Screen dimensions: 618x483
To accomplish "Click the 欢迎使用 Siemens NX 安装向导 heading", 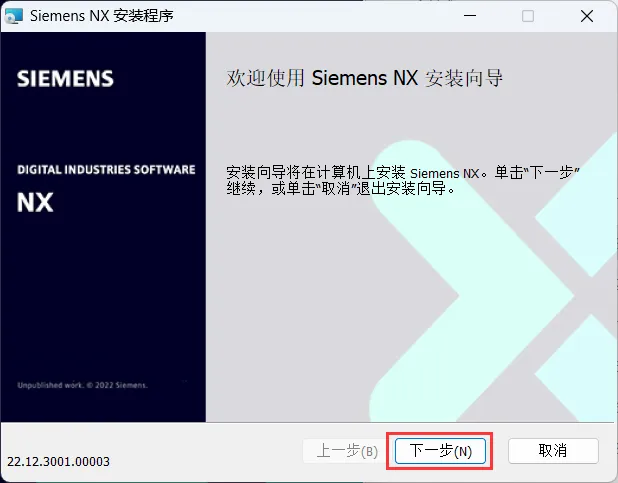I will 365,78.
